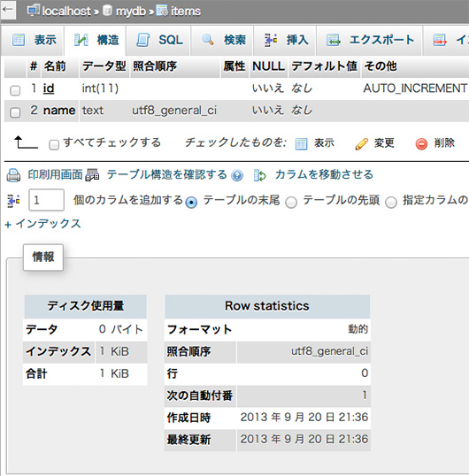The image size is (469, 476).
Task: Click 表示 link for checked columns
Action: [x=324, y=142]
